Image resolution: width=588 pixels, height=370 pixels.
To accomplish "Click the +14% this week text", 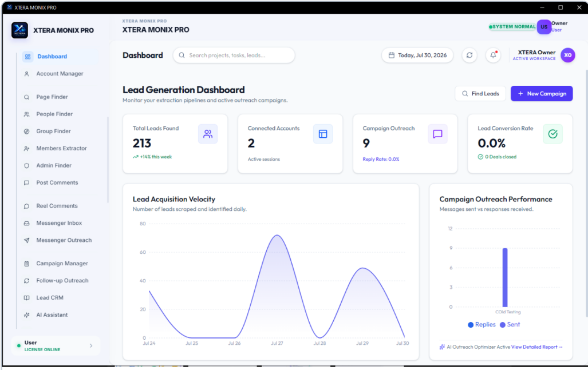I will click(x=156, y=157).
